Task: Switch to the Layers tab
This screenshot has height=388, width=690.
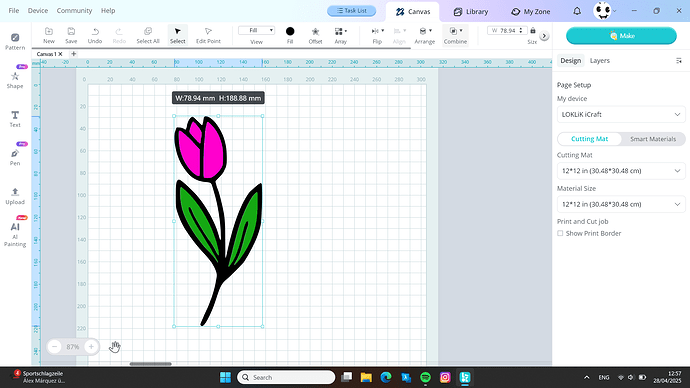Action: pos(599,61)
